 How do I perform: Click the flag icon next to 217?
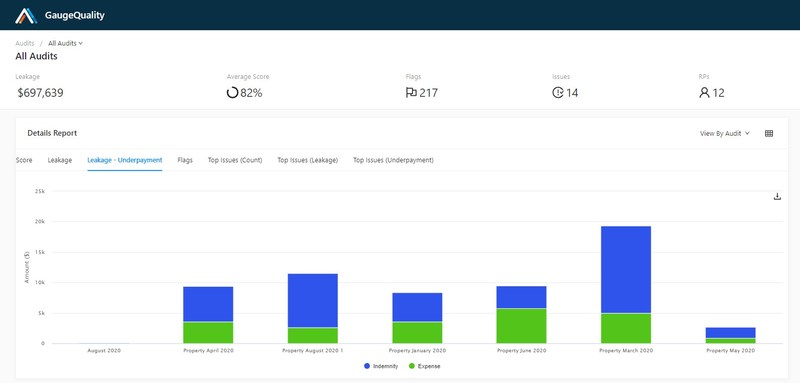point(411,93)
